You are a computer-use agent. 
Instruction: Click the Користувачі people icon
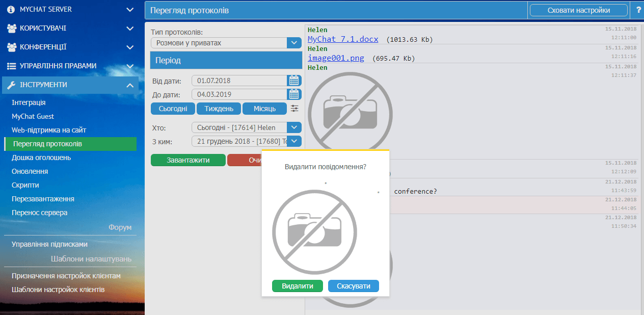point(11,29)
